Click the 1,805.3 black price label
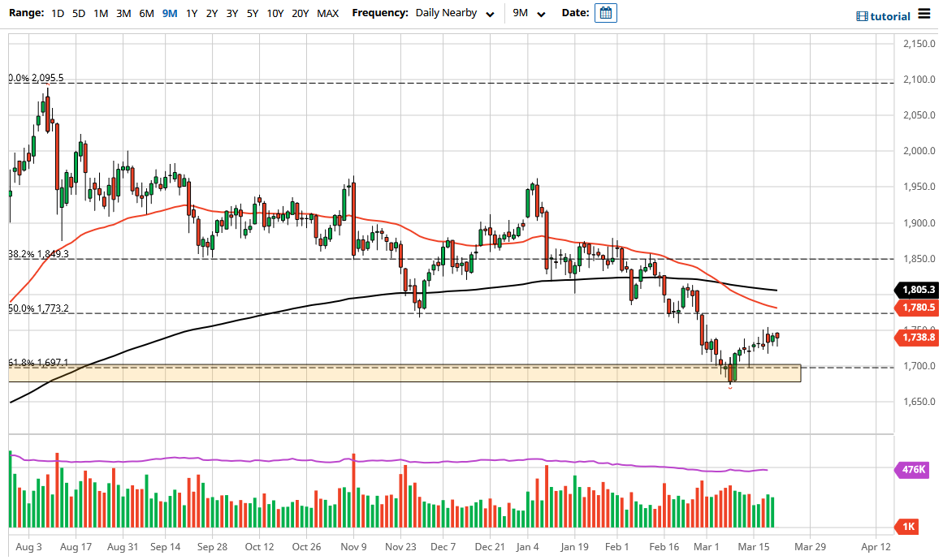Viewport: 943px width, 560px height. (x=918, y=290)
